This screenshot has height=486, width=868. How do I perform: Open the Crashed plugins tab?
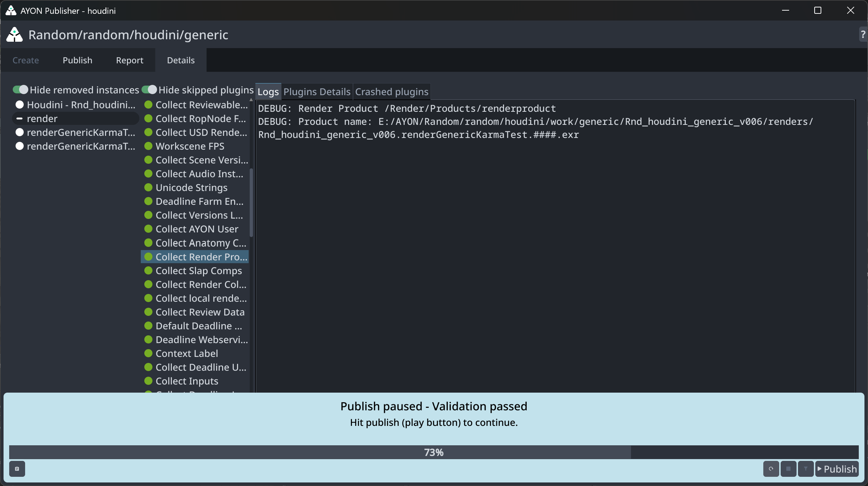tap(392, 92)
